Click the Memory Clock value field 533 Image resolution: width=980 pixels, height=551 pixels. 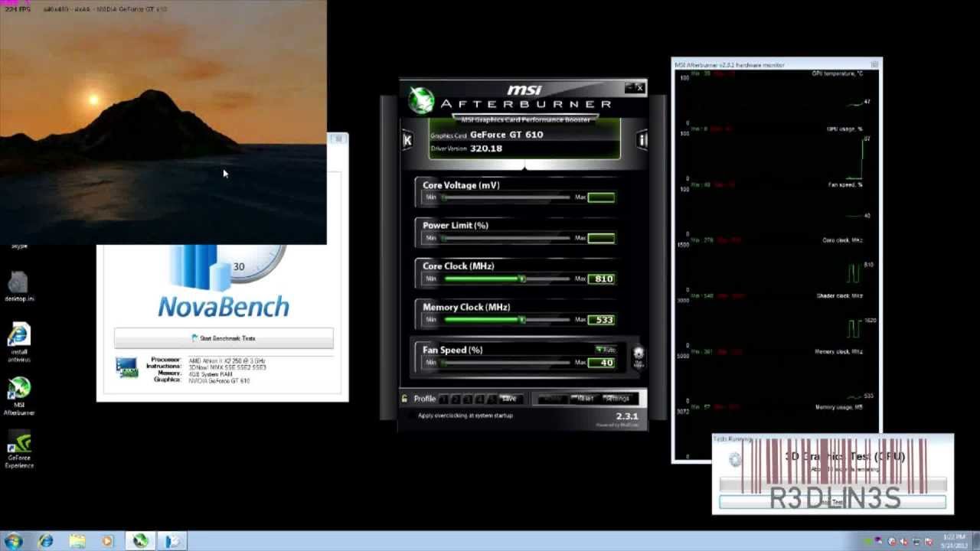601,320
